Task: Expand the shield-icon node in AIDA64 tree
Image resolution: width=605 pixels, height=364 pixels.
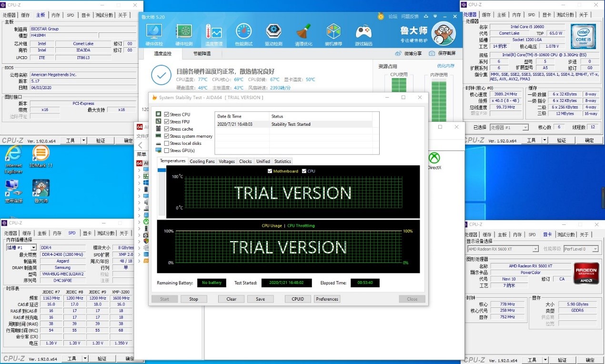Action: 140,241
